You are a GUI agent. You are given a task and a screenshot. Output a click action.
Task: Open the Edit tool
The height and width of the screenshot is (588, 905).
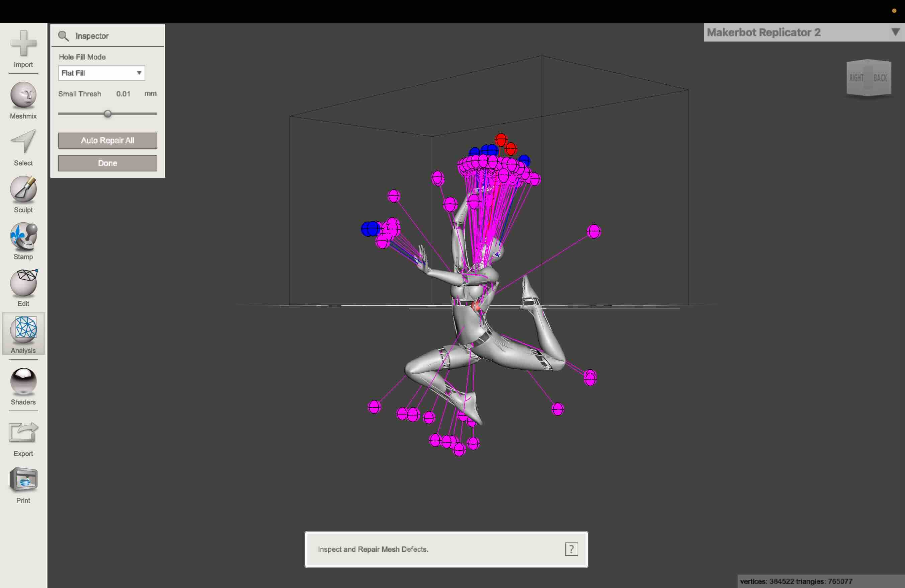[23, 283]
